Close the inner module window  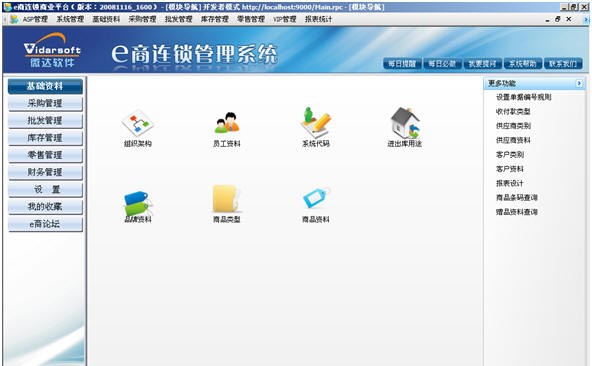click(x=569, y=19)
